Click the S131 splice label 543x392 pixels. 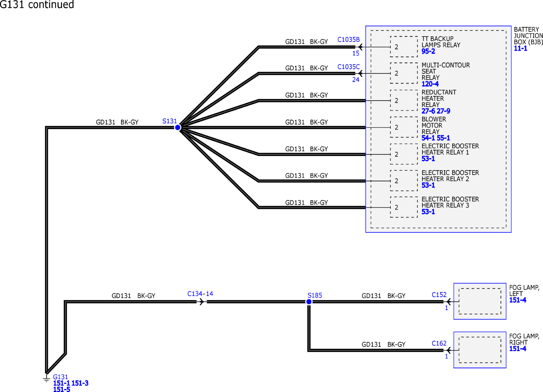point(170,121)
